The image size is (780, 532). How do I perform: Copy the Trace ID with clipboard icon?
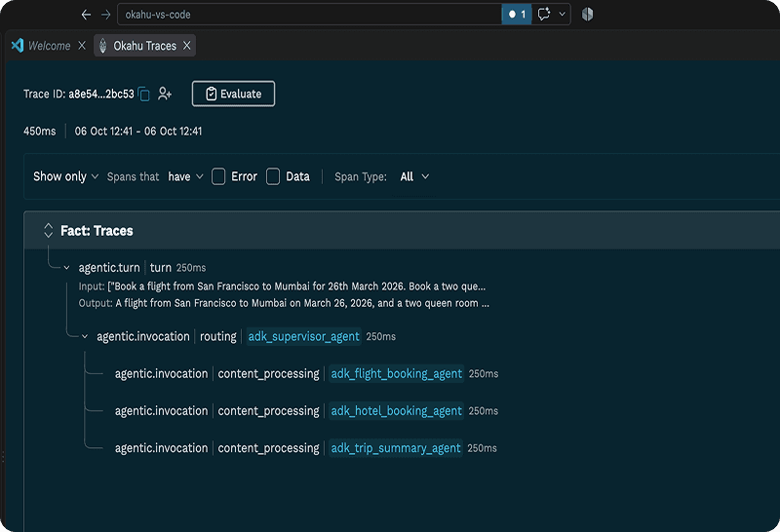pos(144,94)
